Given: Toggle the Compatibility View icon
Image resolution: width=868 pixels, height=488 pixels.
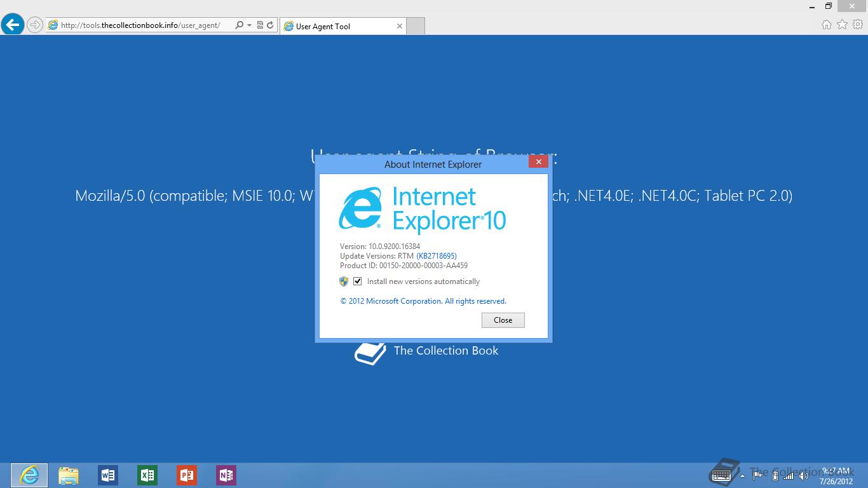Looking at the screenshot, I should 260,25.
